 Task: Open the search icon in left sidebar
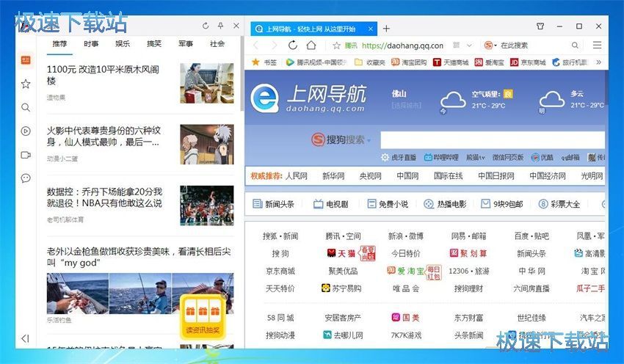tap(26, 107)
